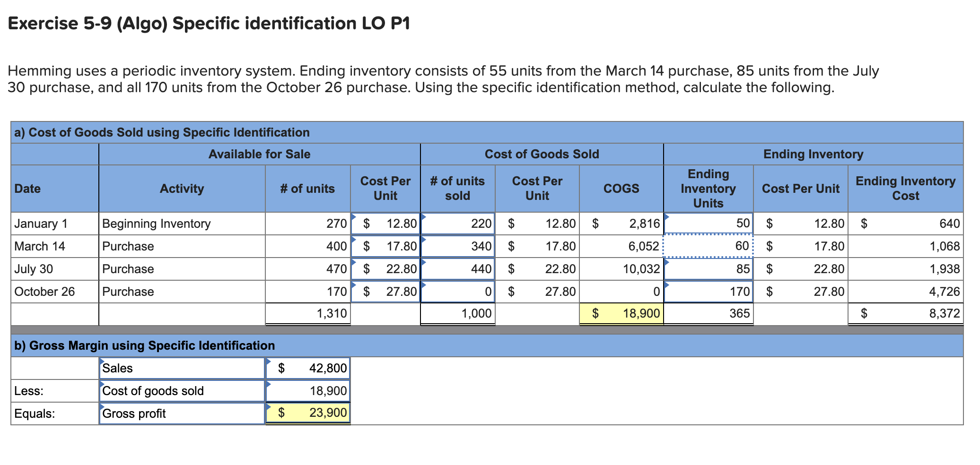Screen dimensions: 980x465
Task: Click October 26 ending inventory cost 4,726
Action: coord(906,292)
